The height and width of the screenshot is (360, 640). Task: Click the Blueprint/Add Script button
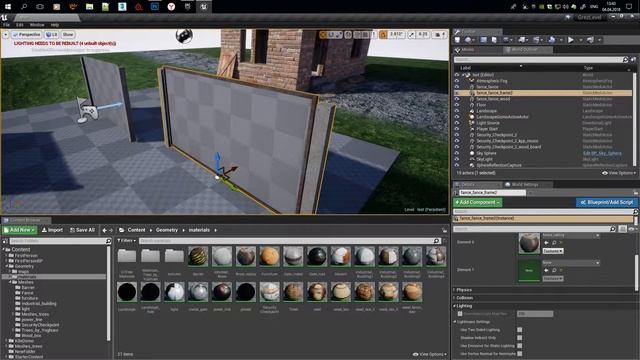tap(607, 202)
